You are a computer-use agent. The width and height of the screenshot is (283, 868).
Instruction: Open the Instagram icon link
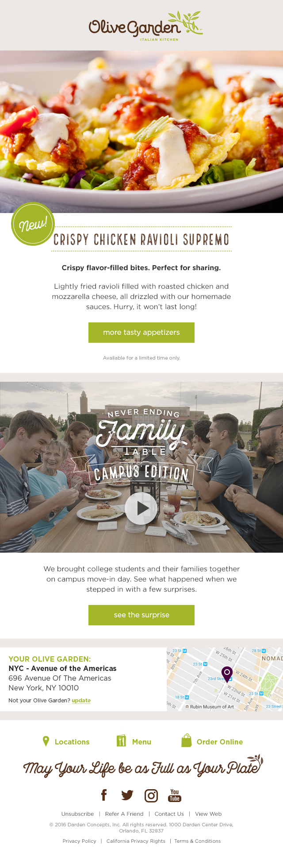coord(151,796)
